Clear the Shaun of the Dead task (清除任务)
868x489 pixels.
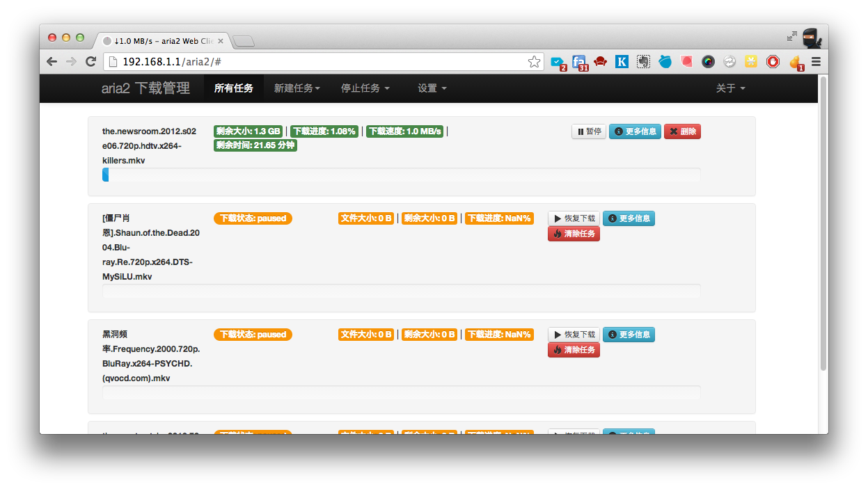point(574,234)
